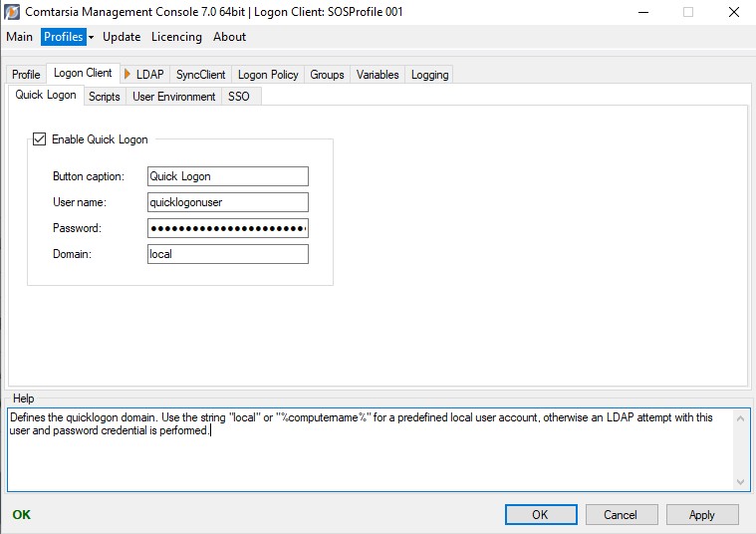Open the Licencing menu
This screenshot has width=756, height=534.
point(176,37)
